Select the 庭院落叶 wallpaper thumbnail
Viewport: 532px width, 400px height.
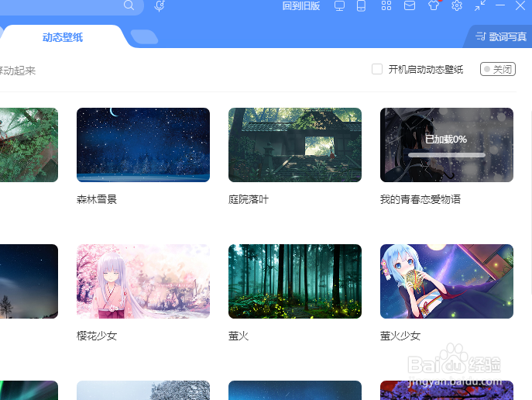click(x=295, y=145)
